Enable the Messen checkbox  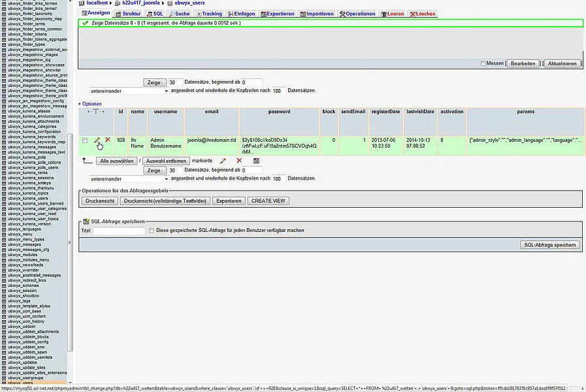click(x=483, y=63)
